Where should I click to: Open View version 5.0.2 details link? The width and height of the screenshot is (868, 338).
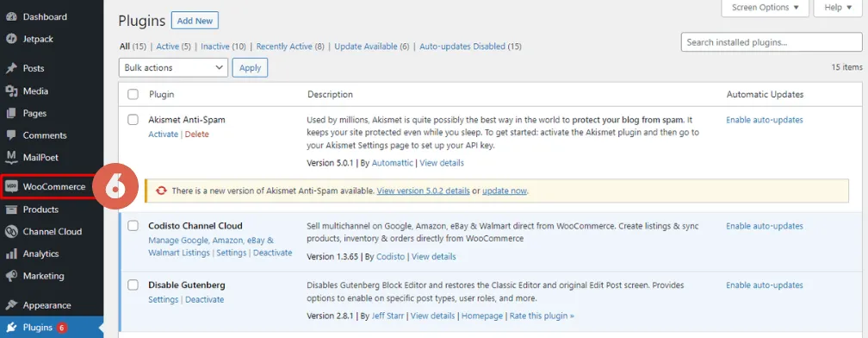tap(424, 191)
